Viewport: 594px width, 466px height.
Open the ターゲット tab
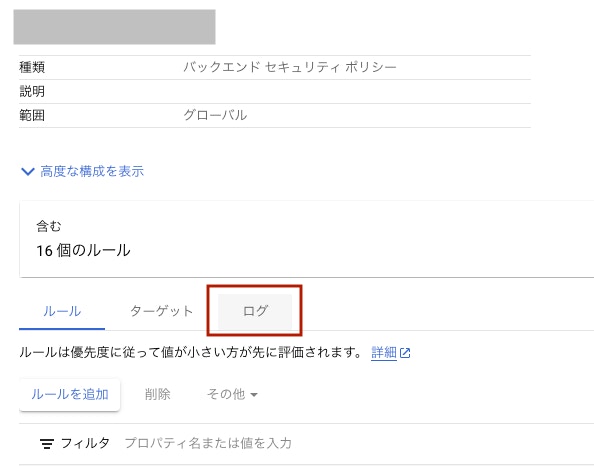click(x=162, y=311)
